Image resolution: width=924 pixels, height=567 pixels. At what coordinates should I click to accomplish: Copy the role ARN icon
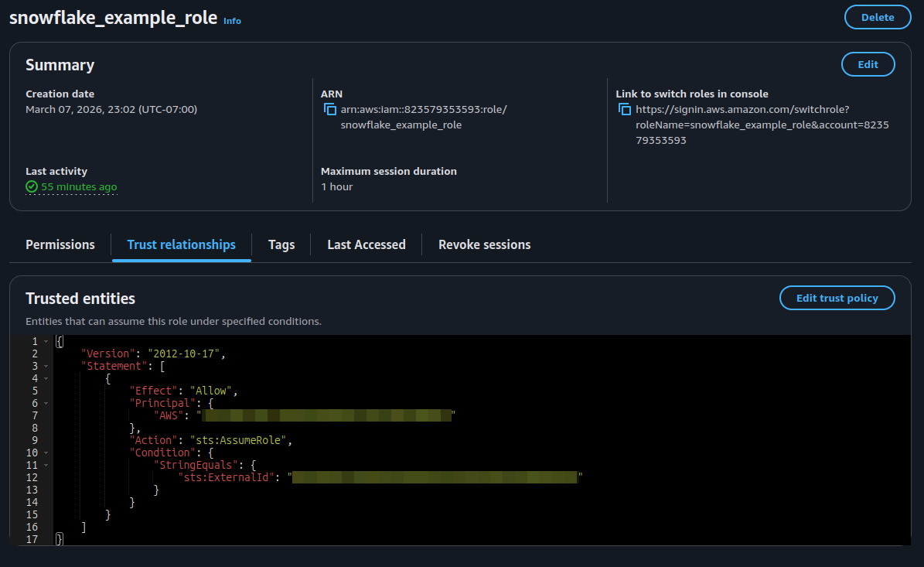(x=330, y=109)
